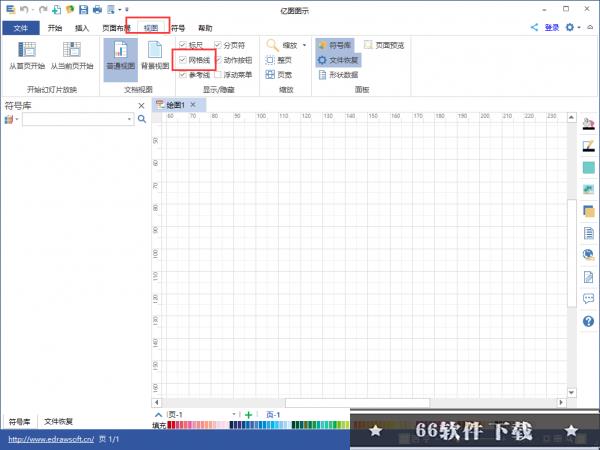Viewport: 600px width, 450px height.
Task: Open the Comments speech bubble panel
Action: click(x=589, y=298)
